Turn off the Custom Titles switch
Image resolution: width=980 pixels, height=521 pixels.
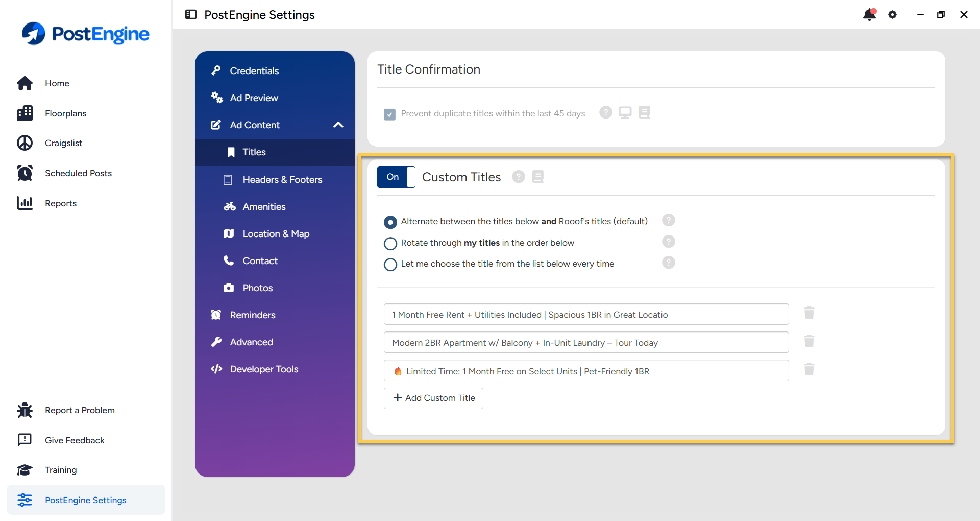click(x=396, y=177)
